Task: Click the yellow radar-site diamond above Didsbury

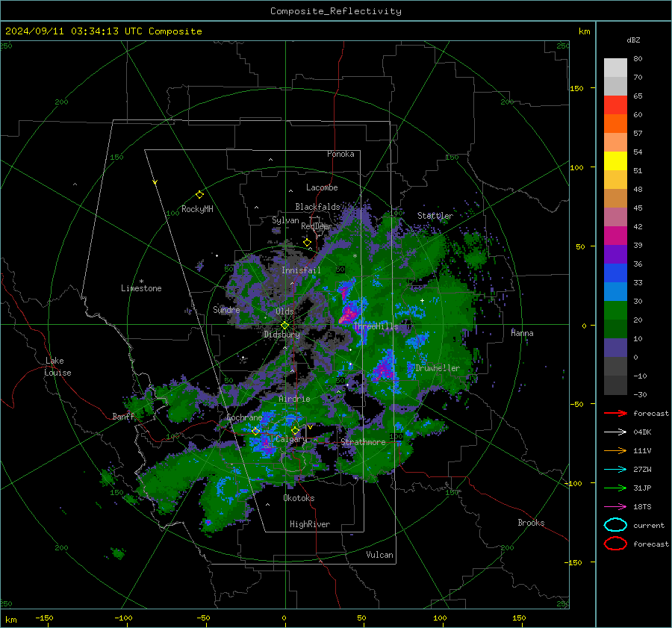Action: tap(284, 326)
